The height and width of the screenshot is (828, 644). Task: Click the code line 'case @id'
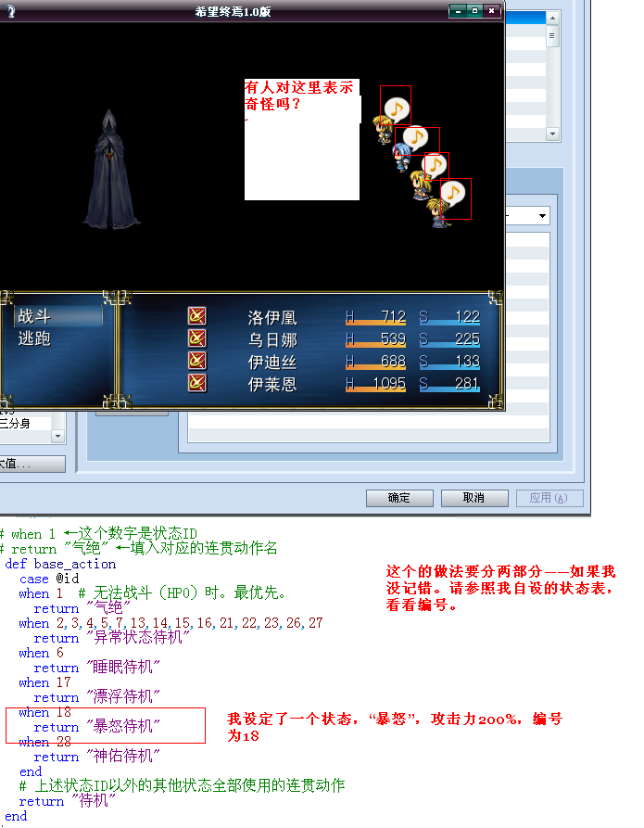click(x=49, y=579)
